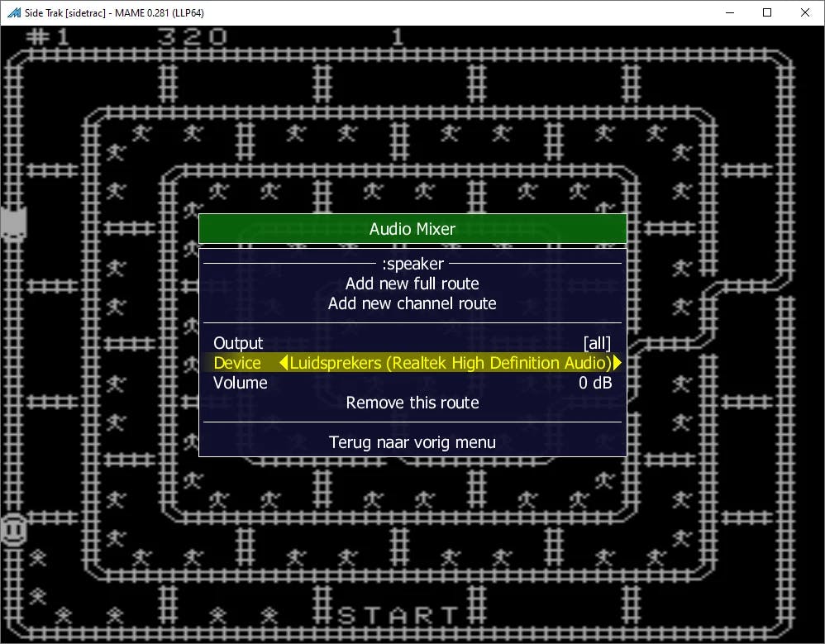
Task: Minimize the MAME window
Action: 730,12
